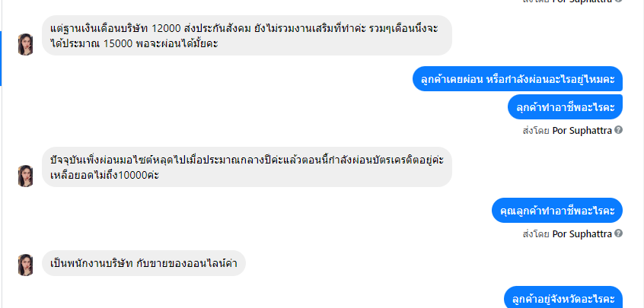This screenshot has width=644, height=308.
Task: Select the gray message "เป็นพนักงานบริษัท กับขายของออนไลน์ค่า"
Action: coord(143,263)
